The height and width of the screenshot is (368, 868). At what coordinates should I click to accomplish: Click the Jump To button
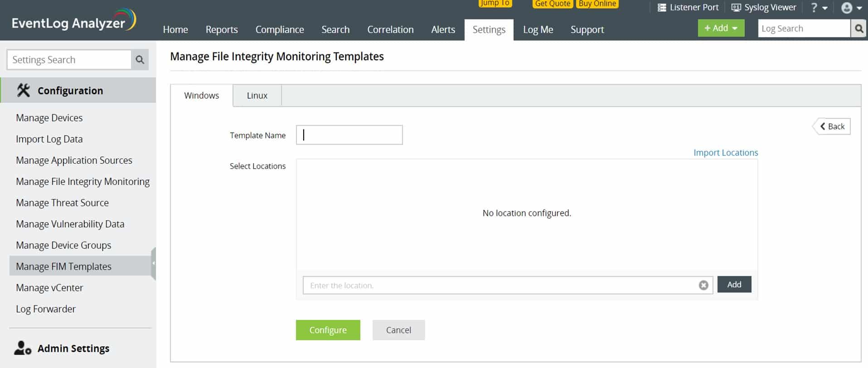[495, 3]
